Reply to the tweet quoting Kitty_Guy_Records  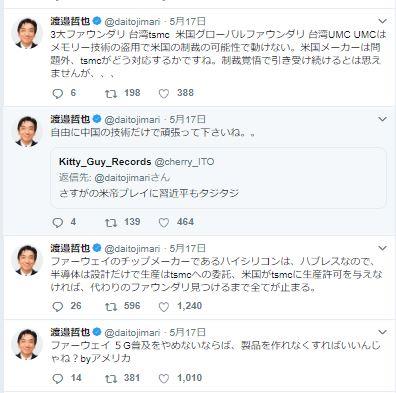coord(58,223)
